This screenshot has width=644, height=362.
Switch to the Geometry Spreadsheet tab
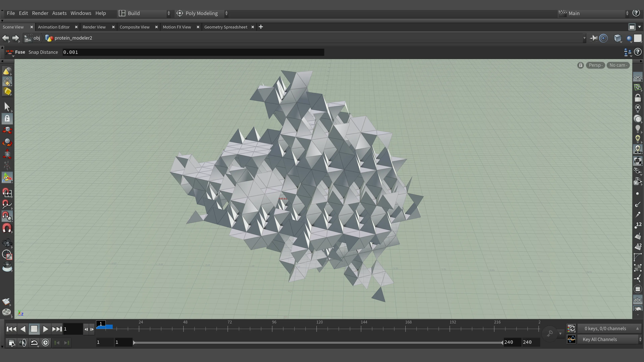226,27
